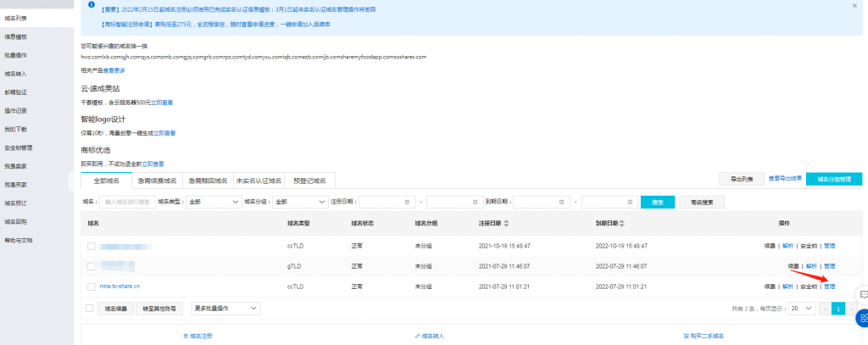Image resolution: width=868 pixels, height=345 pixels.
Task: Focus the 域名 search input field
Action: [127, 202]
